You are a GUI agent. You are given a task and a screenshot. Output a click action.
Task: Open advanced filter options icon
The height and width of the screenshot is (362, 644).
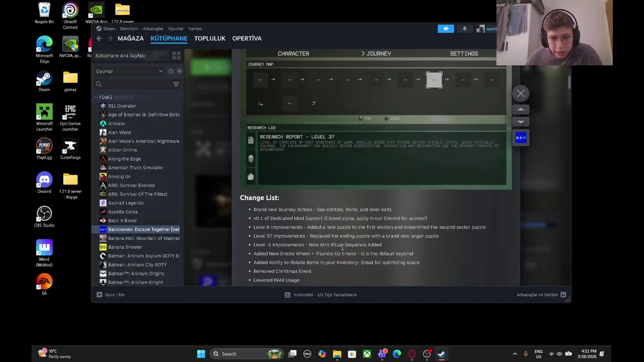pos(176,84)
